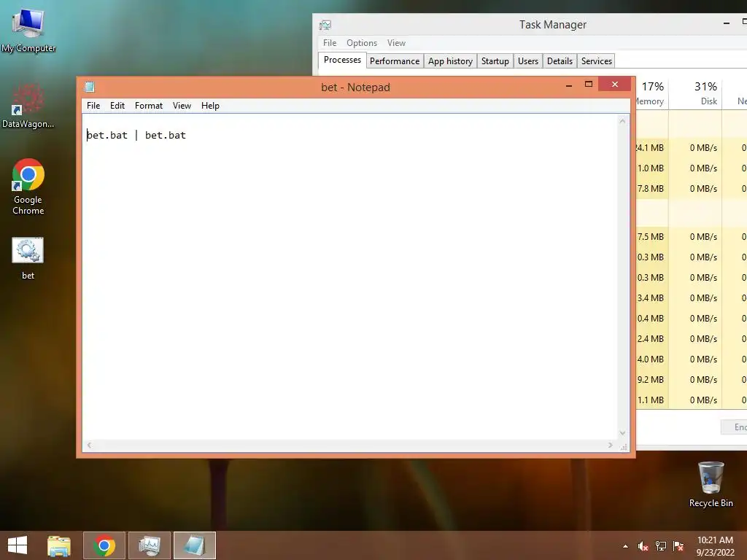Image resolution: width=747 pixels, height=560 pixels.
Task: Click Notepad vertical scrollbar up arrow
Action: [x=622, y=122]
